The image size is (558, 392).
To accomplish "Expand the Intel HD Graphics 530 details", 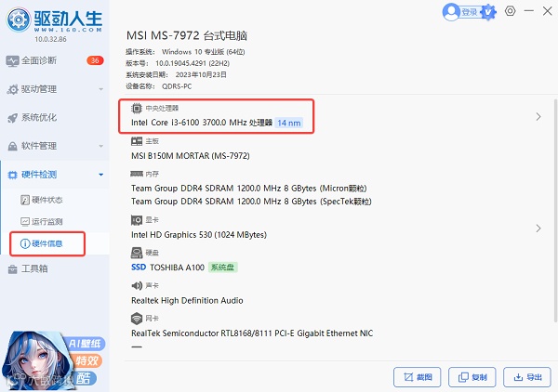I will click(x=538, y=229).
